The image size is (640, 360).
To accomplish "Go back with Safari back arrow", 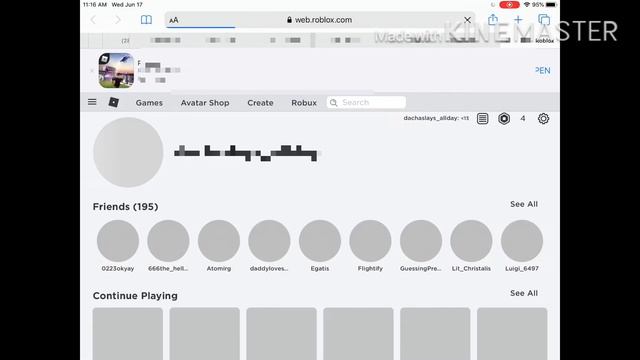I will (93, 20).
